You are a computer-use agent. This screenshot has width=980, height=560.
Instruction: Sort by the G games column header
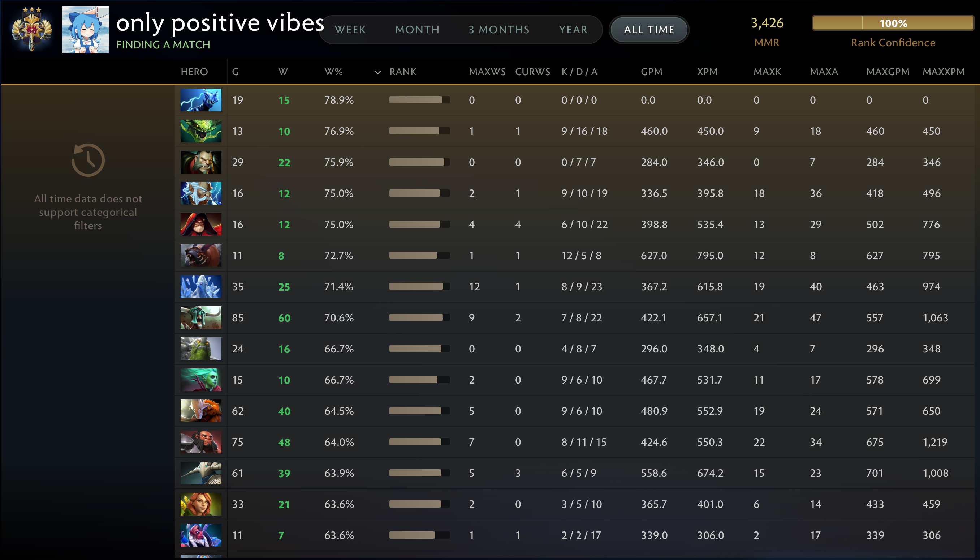click(x=236, y=72)
